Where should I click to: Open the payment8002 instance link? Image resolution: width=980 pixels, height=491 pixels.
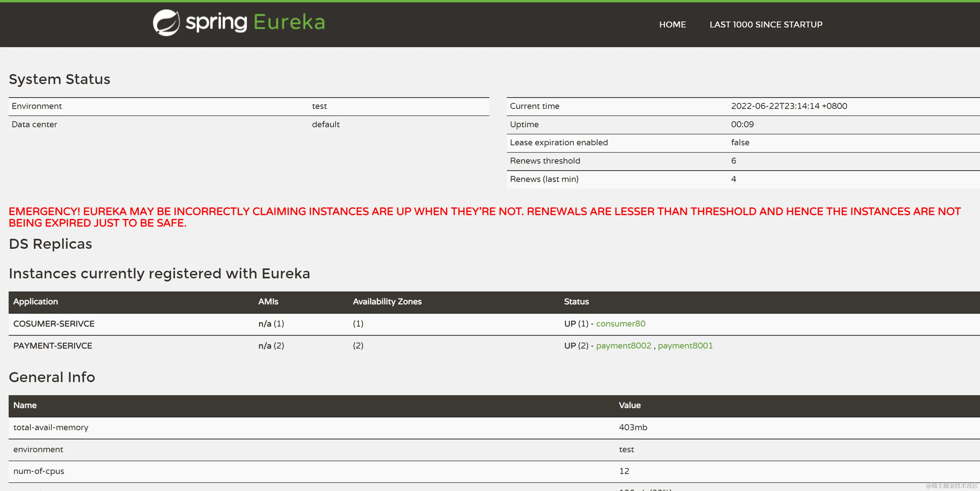click(624, 346)
